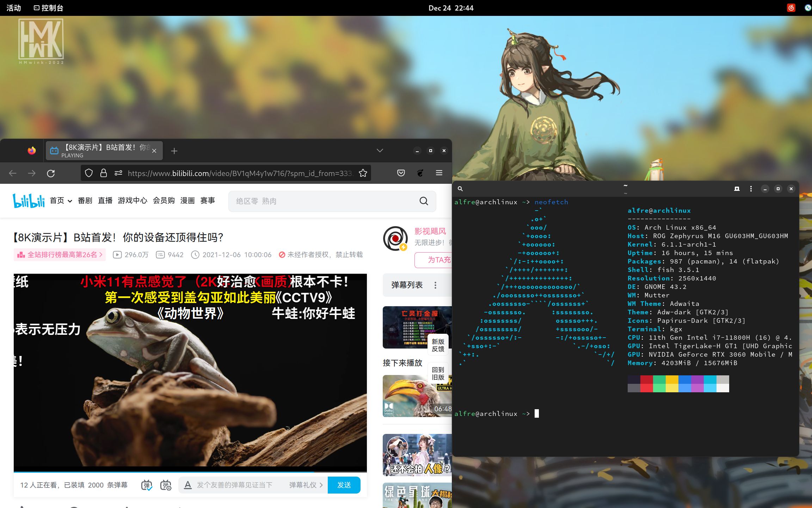Reload the bilibili page

(x=51, y=173)
